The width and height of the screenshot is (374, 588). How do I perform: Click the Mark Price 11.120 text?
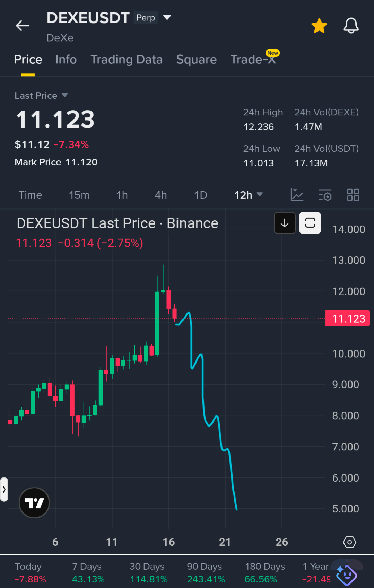coord(56,162)
